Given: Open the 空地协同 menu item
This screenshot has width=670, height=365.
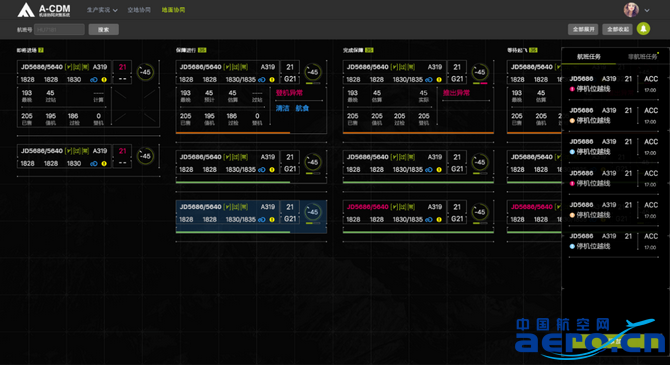Looking at the screenshot, I should click(x=139, y=10).
